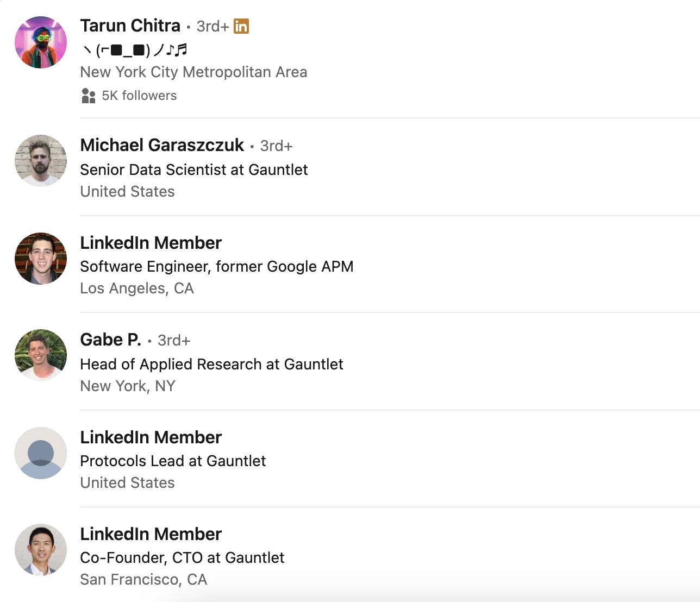
Task: Open the Michael Garaszczuk name link
Action: [x=162, y=145]
